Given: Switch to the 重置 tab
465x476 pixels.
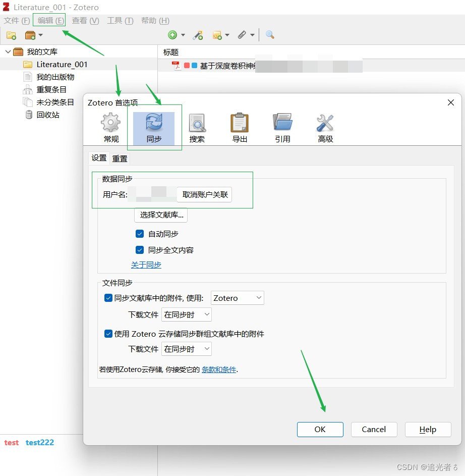Looking at the screenshot, I should tap(120, 158).
